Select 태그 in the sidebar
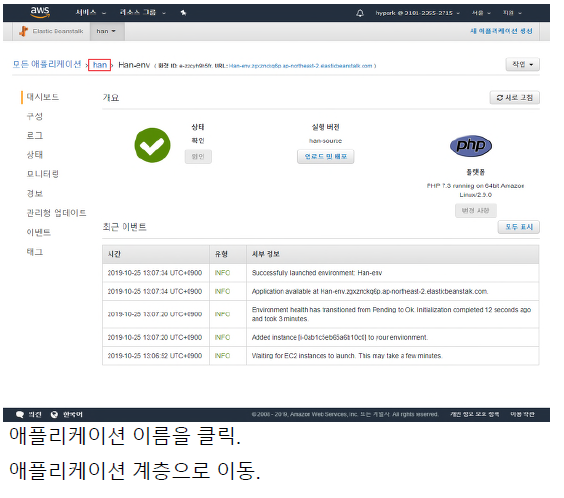564x498 pixels. click(x=35, y=252)
